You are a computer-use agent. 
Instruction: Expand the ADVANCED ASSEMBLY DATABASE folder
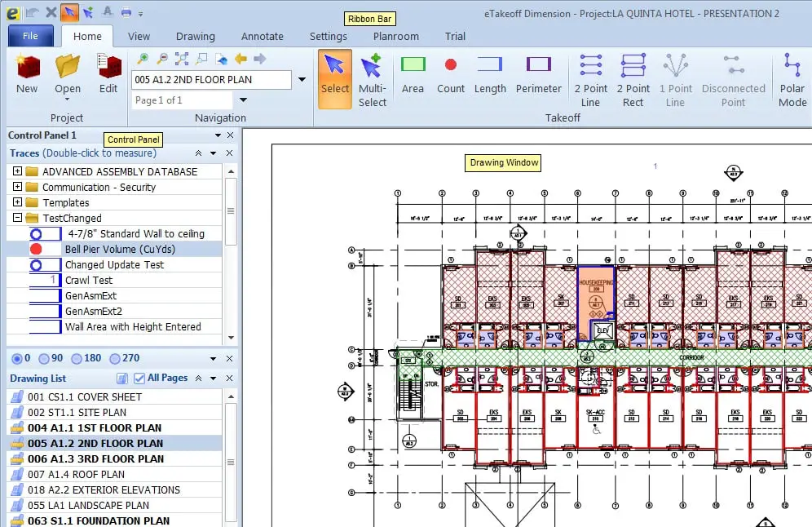pos(17,172)
